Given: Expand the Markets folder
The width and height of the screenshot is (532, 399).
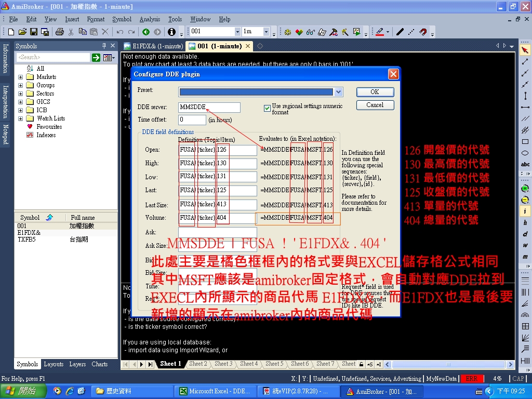Looking at the screenshot, I should click(x=20, y=77).
